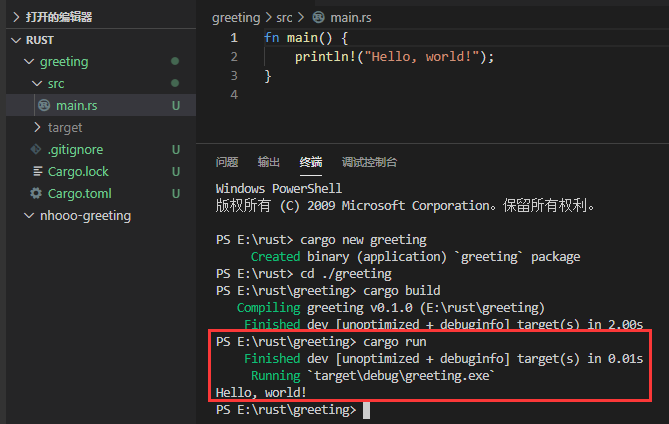Click the Cargo.lock file icon
This screenshot has height=424, width=669.
point(37,172)
